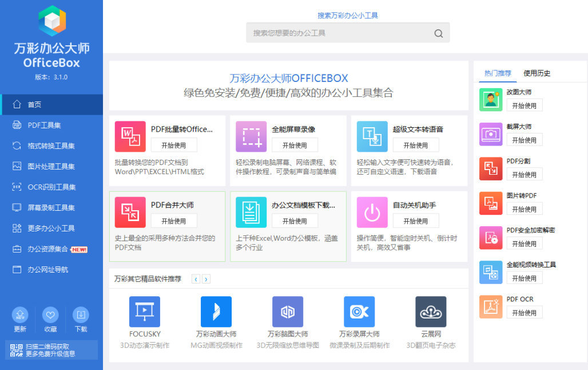The image size is (588, 370).
Task: Click 开始使用 under 超级文本转语音
Action: tap(416, 145)
